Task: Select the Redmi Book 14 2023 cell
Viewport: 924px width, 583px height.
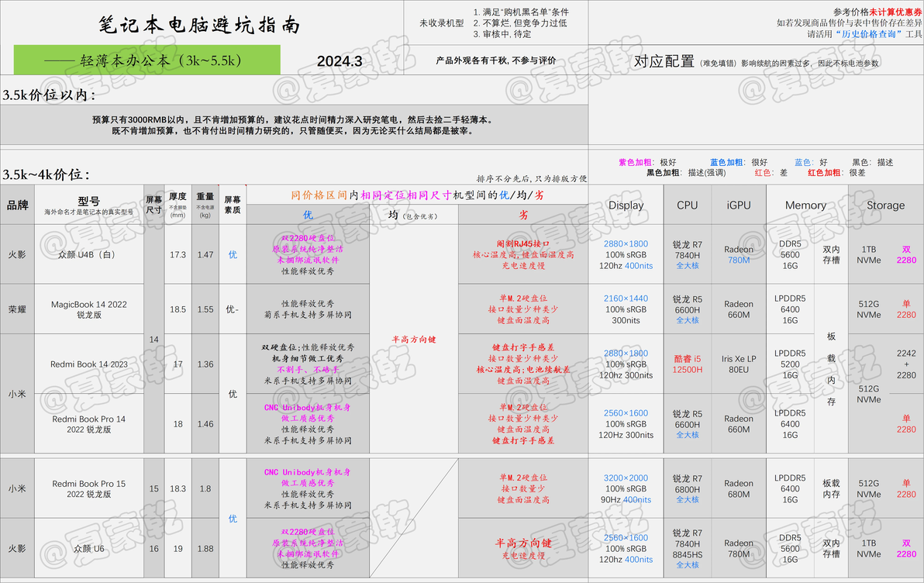Action: 89,364
